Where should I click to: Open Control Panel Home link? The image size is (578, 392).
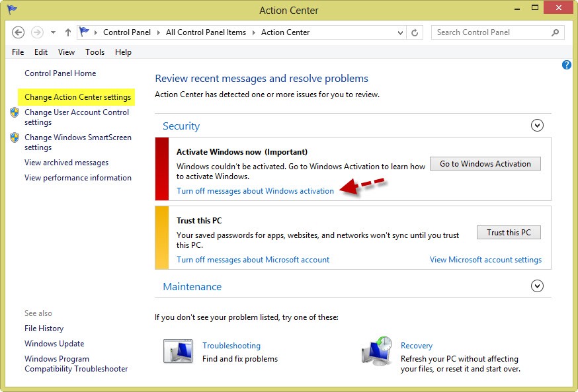pyautogui.click(x=60, y=73)
